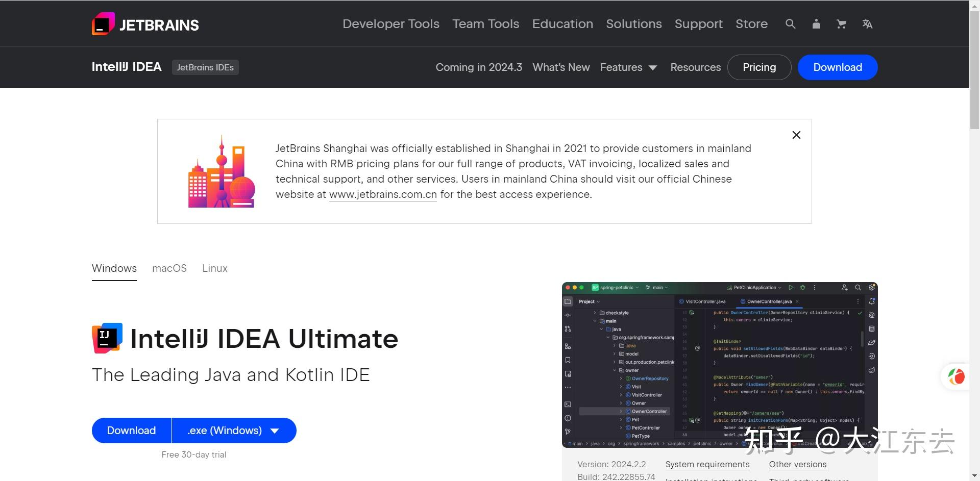Click the IDE screenshot preview image
980x481 pixels.
(x=720, y=365)
